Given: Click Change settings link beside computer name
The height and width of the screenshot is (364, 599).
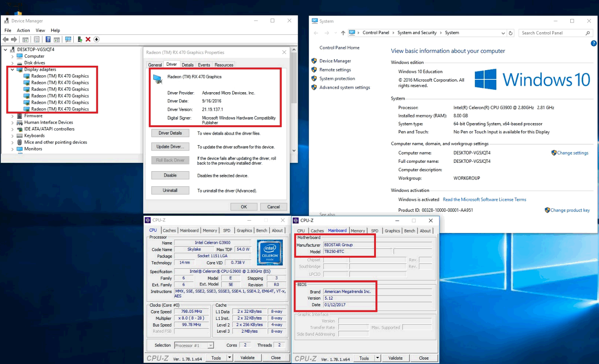Looking at the screenshot, I should 572,153.
